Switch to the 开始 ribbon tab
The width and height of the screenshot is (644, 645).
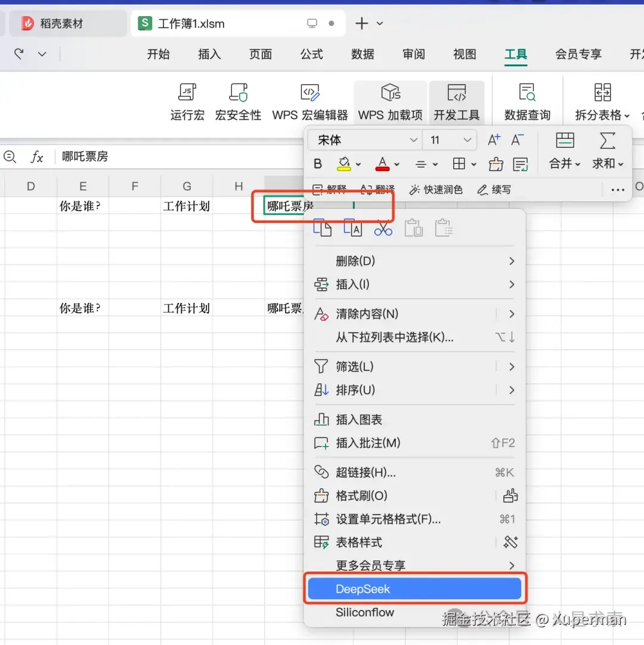coord(159,54)
